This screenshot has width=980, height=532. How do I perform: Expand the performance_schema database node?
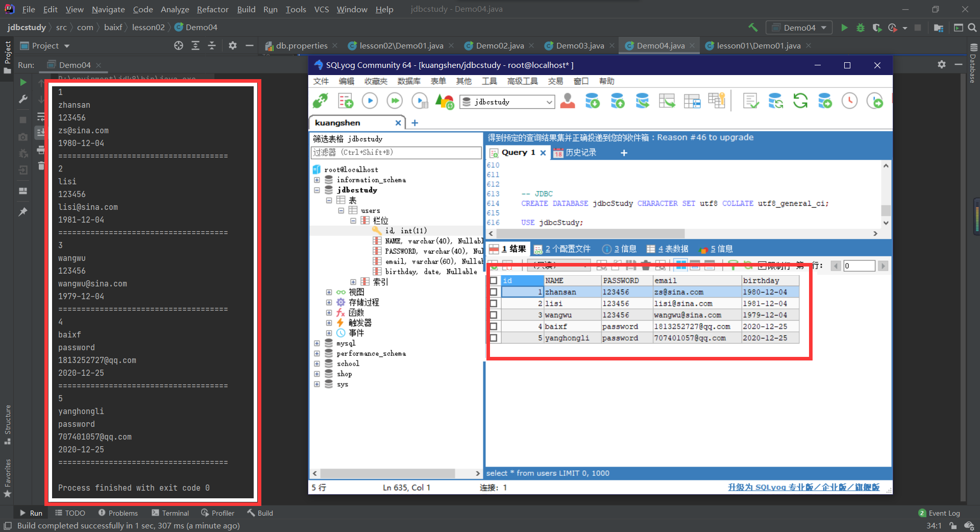[317, 353]
